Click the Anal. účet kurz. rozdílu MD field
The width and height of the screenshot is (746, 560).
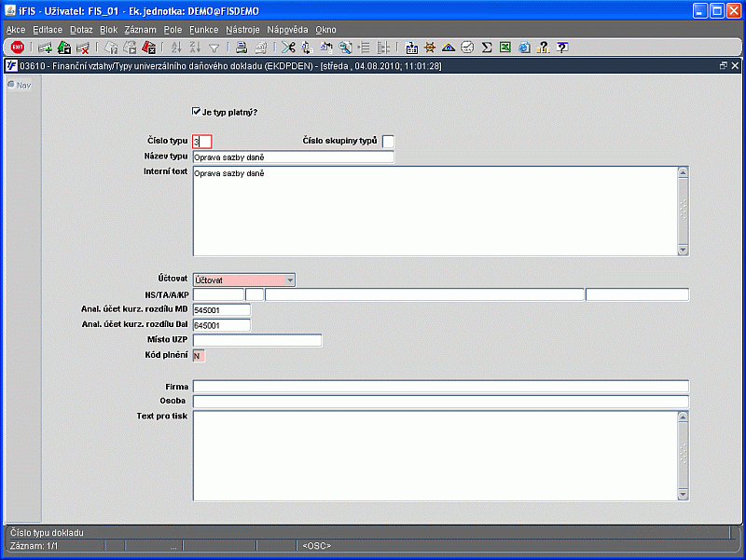[x=221, y=310]
